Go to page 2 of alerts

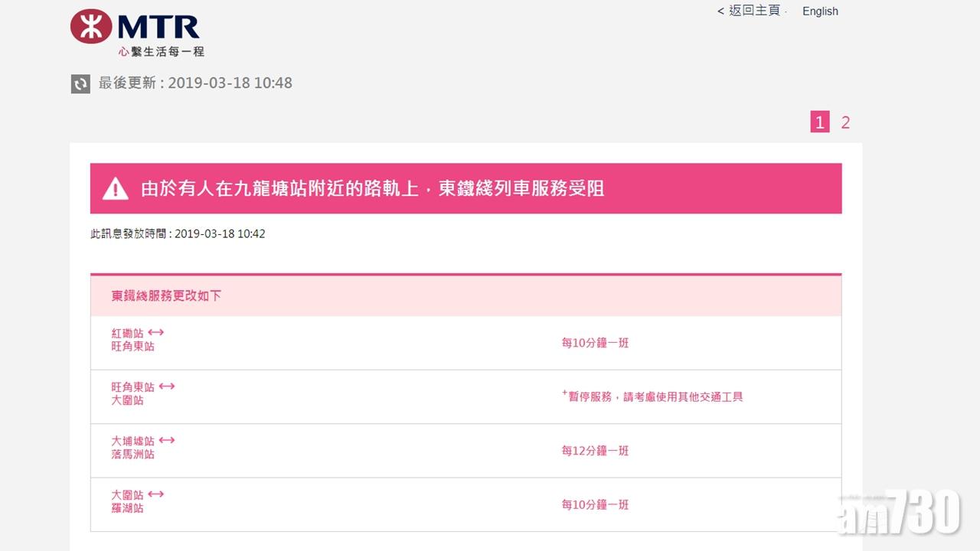pos(845,122)
